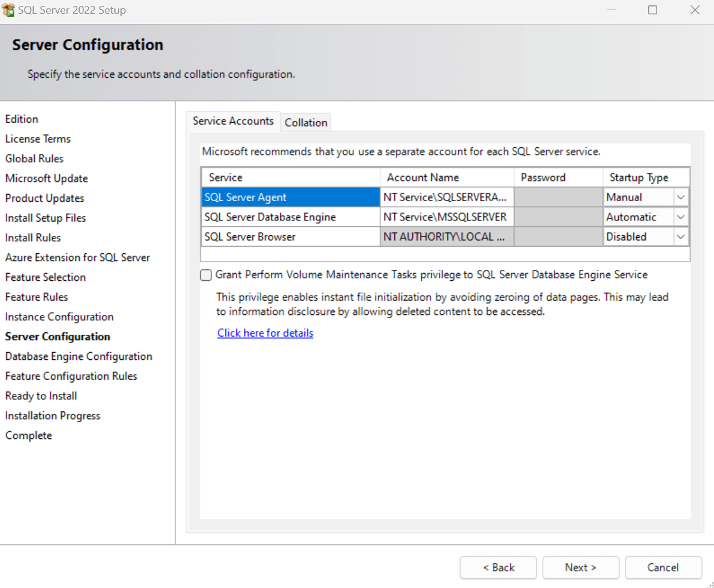Select Installation Progress step in sidebar

click(x=53, y=416)
